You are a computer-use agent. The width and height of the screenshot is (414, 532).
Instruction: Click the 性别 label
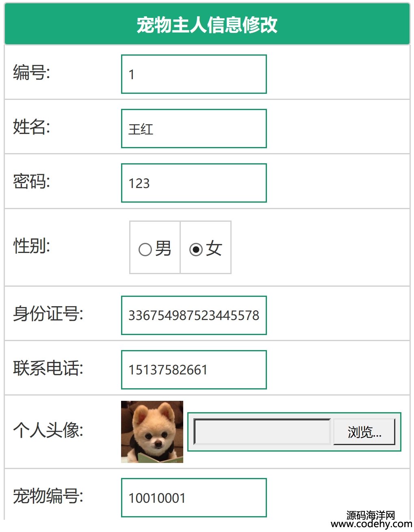(x=32, y=246)
